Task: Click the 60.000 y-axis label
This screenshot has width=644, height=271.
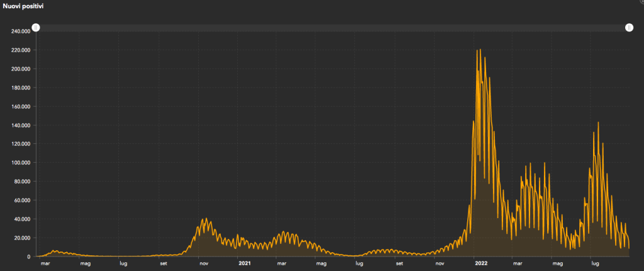Action: tap(22, 201)
